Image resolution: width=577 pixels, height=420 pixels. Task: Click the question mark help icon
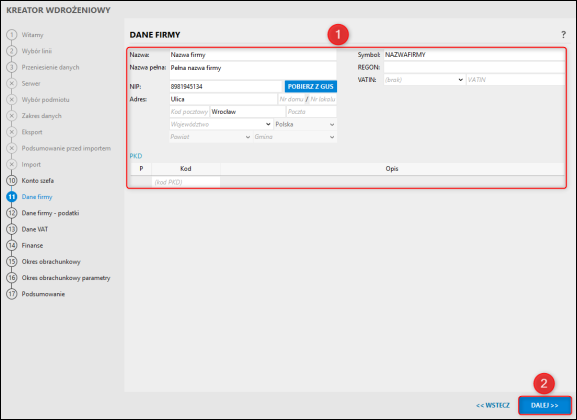(x=563, y=35)
